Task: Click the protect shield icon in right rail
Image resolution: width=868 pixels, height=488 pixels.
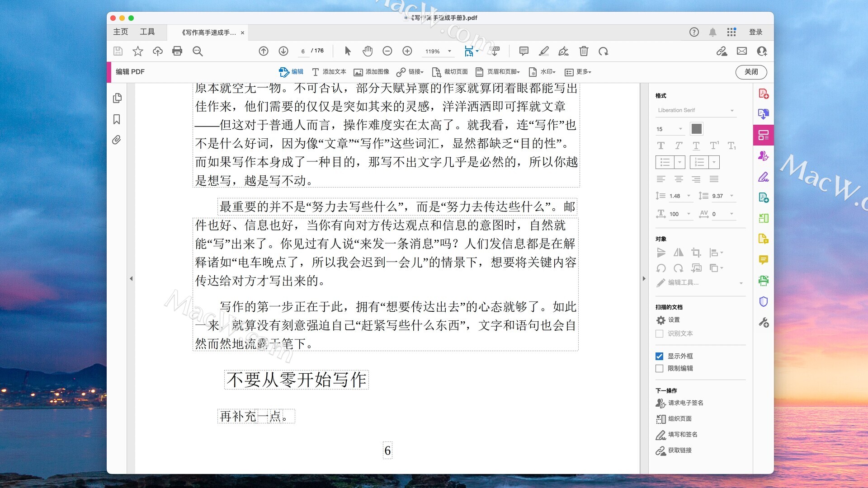Action: (764, 301)
